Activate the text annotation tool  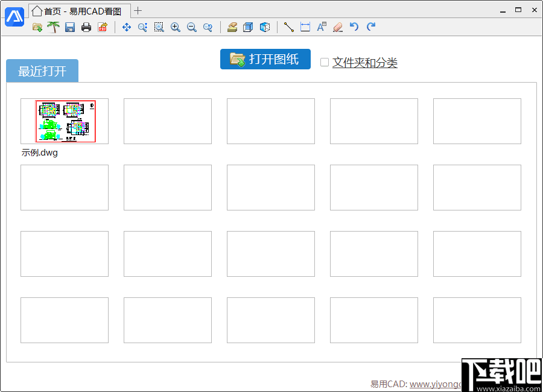pyautogui.click(x=321, y=27)
